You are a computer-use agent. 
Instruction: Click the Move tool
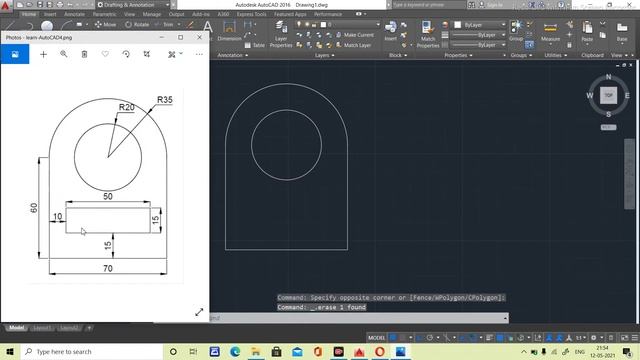pyautogui.click(x=105, y=24)
